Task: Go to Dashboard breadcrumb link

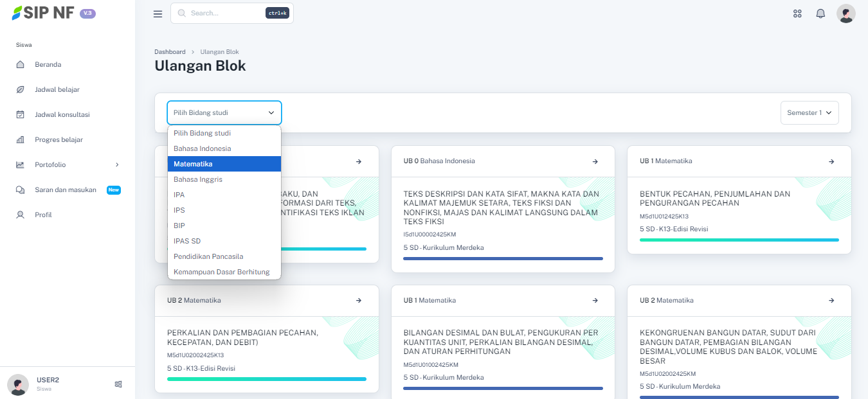Action: 170,51
